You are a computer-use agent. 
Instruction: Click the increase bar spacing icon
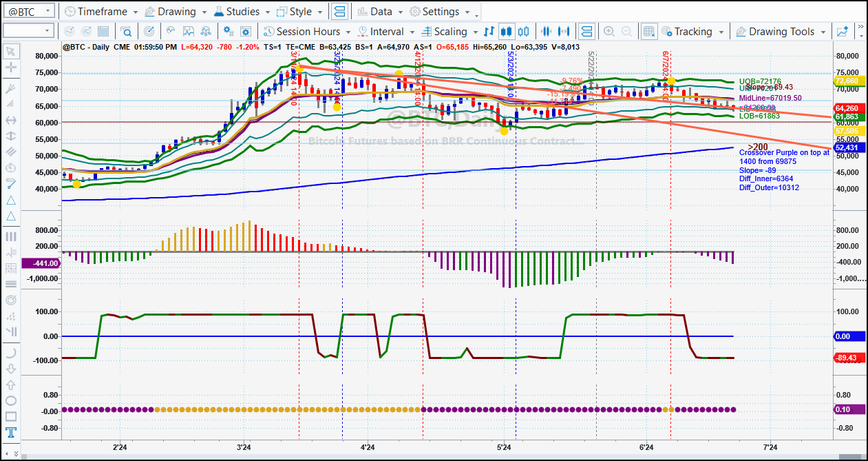[x=564, y=31]
